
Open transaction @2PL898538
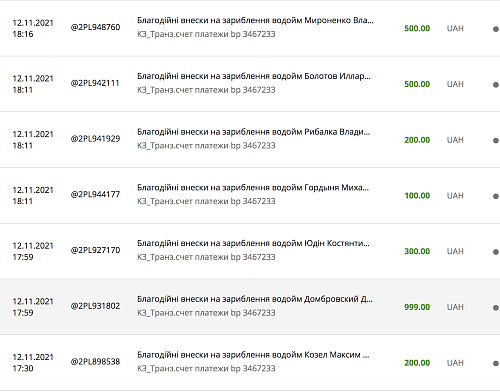pos(95,362)
